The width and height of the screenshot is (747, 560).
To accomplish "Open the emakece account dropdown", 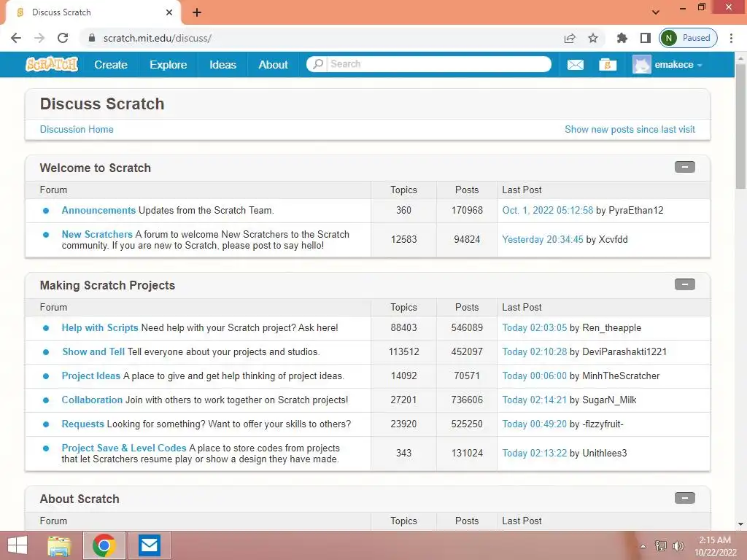I will click(678, 65).
